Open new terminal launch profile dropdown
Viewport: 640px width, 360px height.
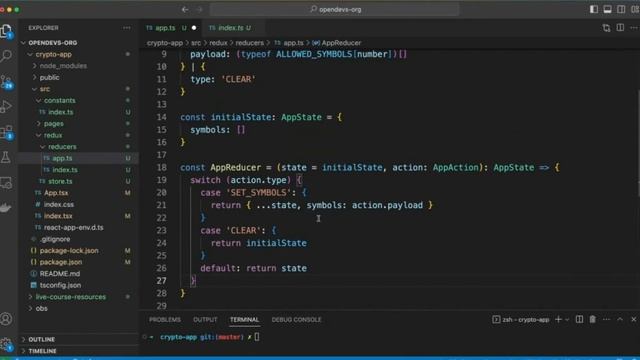click(x=567, y=320)
